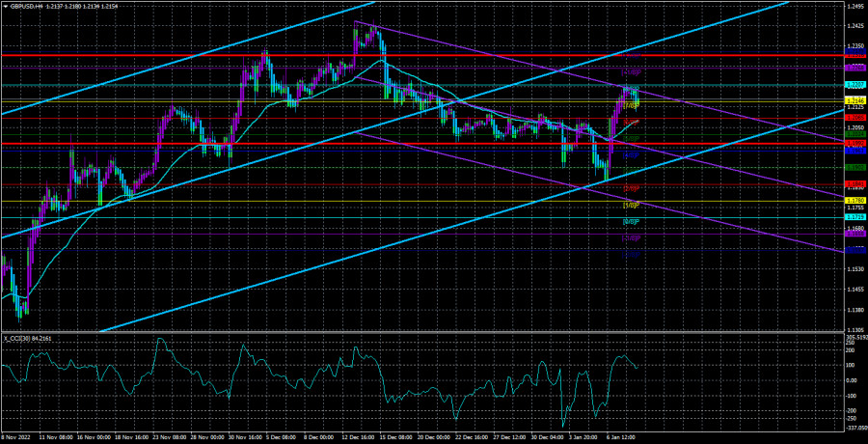
Task: Click the 6 Jan 12:00 time label
Action: 620,437
